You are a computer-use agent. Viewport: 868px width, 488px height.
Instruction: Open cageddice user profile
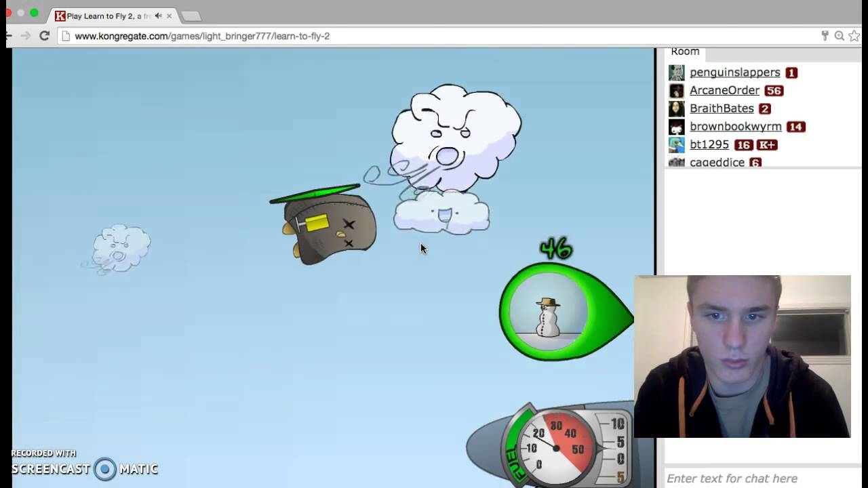coord(717,162)
